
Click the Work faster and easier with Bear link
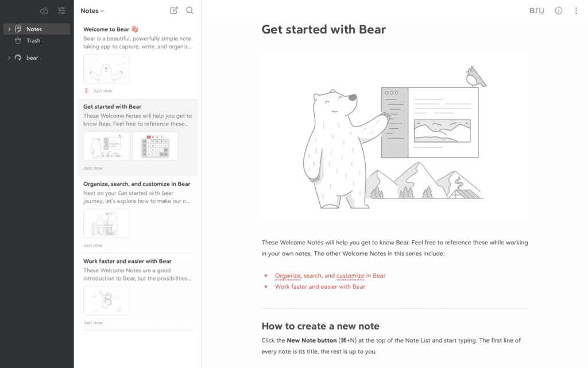click(x=319, y=286)
